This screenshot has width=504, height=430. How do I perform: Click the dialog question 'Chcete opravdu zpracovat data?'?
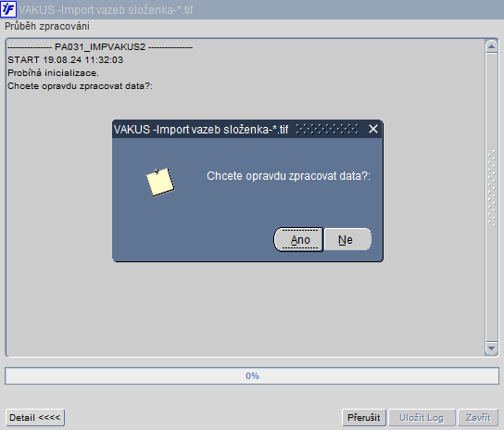(x=288, y=176)
